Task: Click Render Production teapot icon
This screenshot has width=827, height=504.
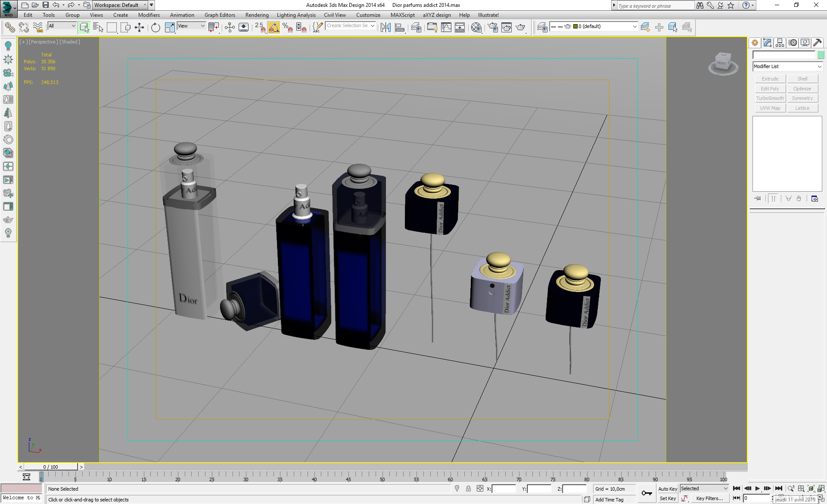Action: coord(521,28)
